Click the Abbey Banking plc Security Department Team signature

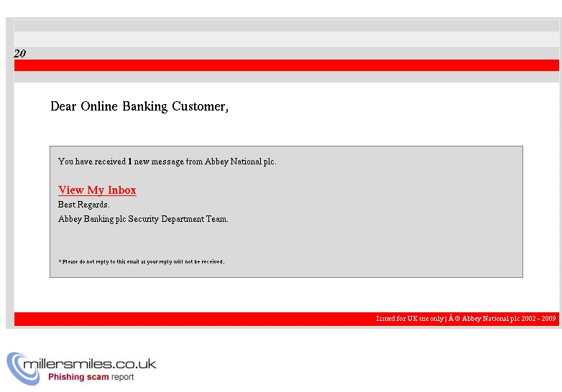pos(143,219)
